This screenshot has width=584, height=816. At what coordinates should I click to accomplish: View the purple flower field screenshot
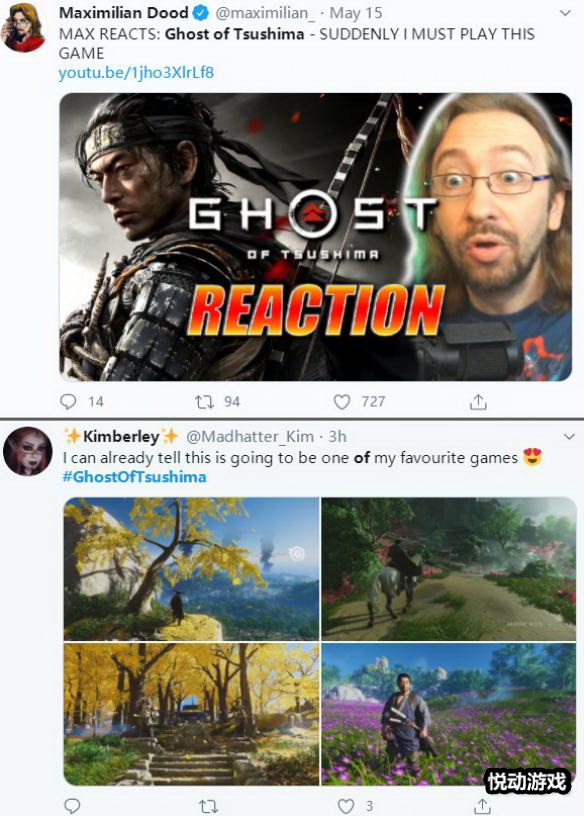tap(449, 714)
